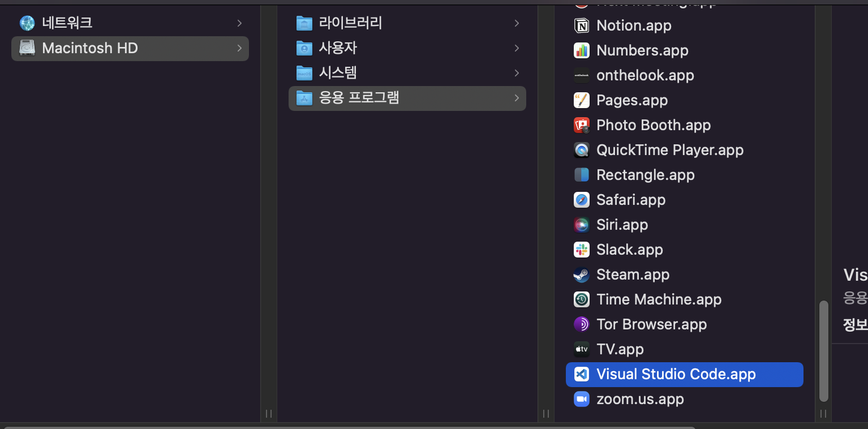Select the TV.app file name
This screenshot has height=429, width=868.
click(620, 349)
